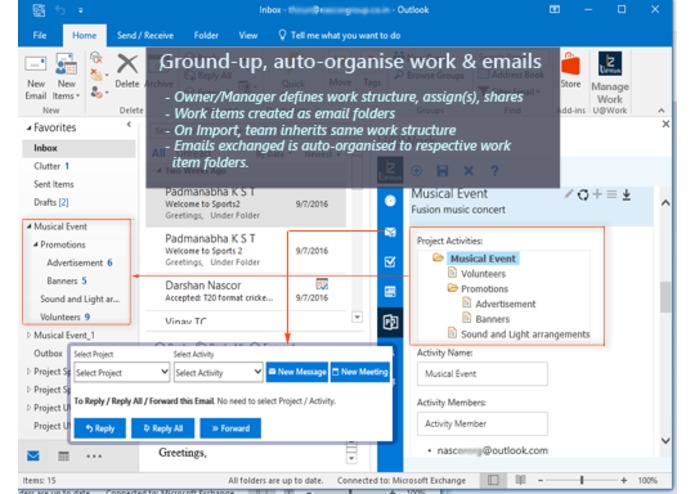The image size is (695, 494).
Task: Open the Drafts folder
Action: pyautogui.click(x=51, y=202)
